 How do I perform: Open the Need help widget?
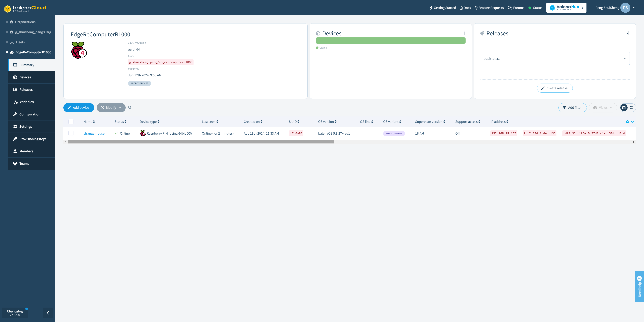click(x=639, y=286)
